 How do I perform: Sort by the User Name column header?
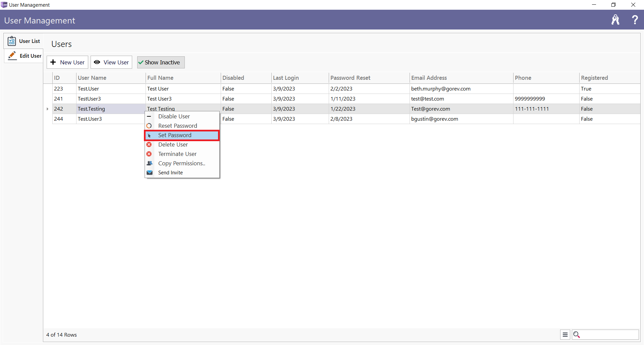(x=111, y=78)
